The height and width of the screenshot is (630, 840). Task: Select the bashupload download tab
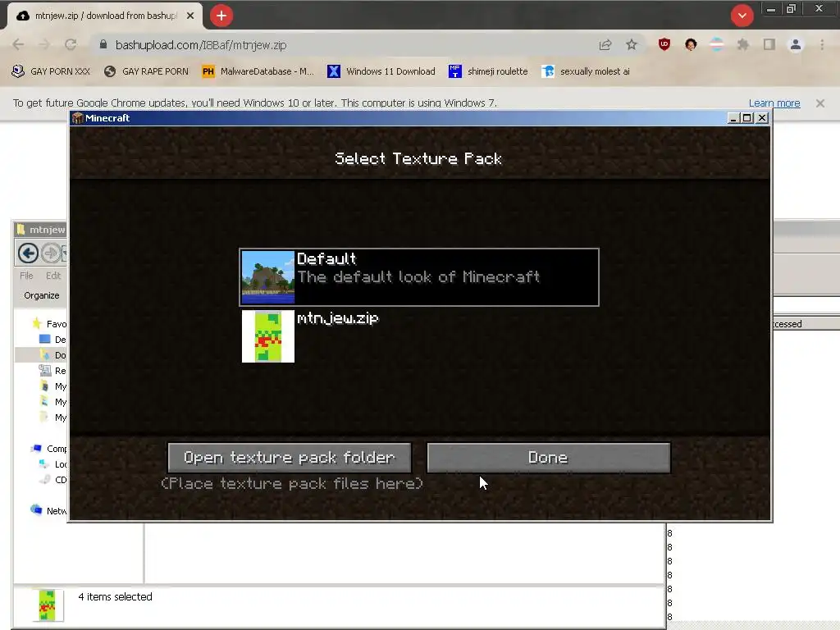point(105,16)
